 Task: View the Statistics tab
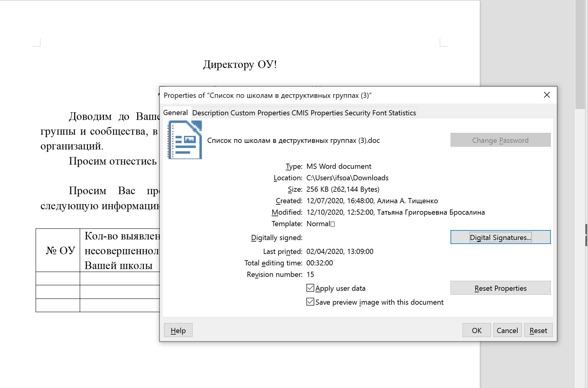coord(402,113)
